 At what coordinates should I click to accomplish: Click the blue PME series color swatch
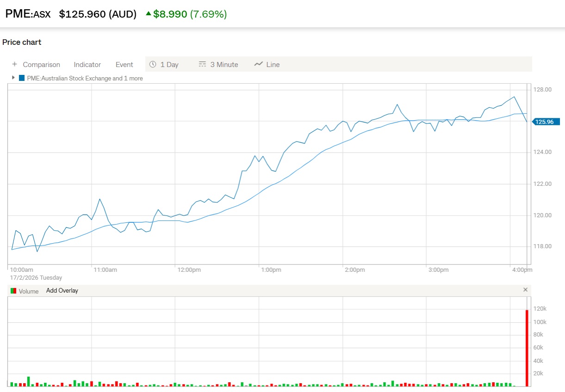tap(22, 78)
